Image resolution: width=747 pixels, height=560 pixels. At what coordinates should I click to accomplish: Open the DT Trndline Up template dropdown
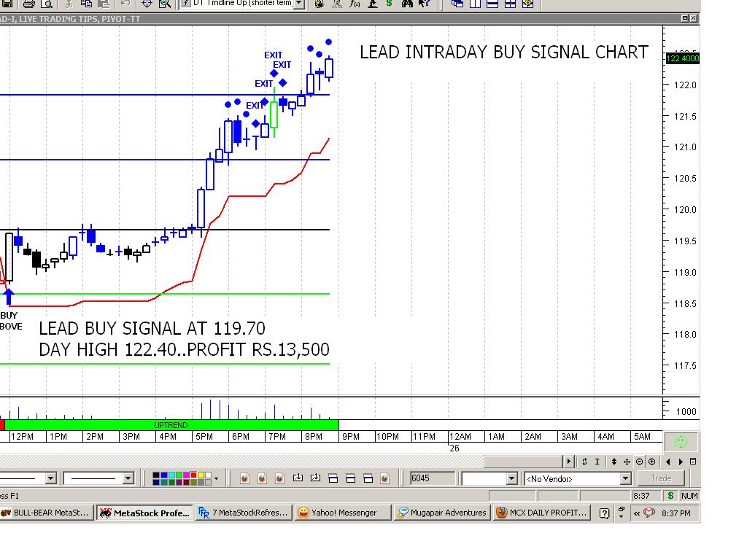[x=298, y=4]
